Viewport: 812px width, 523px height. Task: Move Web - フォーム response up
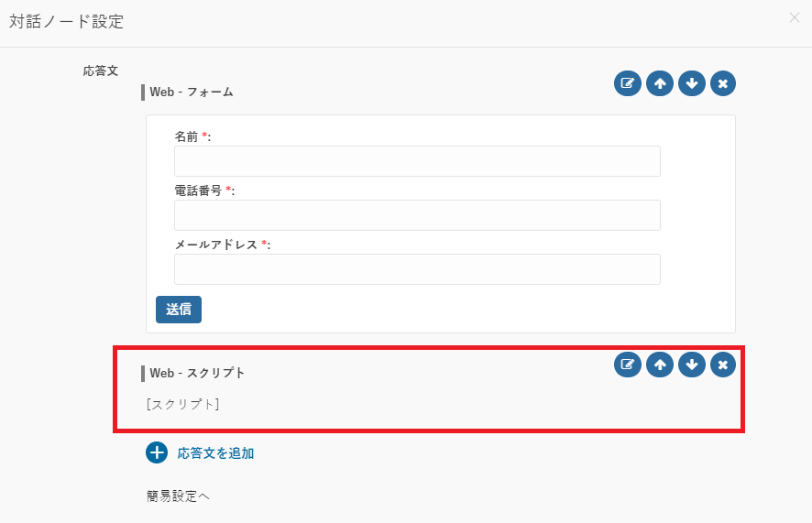pyautogui.click(x=660, y=83)
